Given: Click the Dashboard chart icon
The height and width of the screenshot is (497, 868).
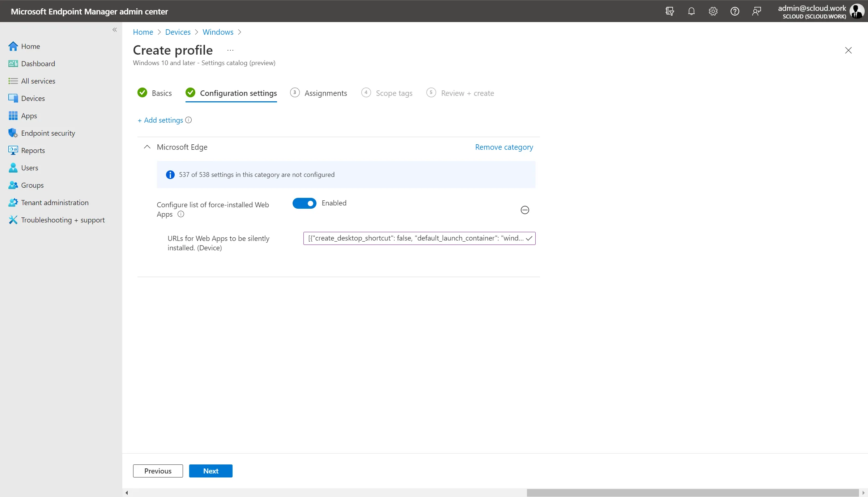Looking at the screenshot, I should 13,64.
